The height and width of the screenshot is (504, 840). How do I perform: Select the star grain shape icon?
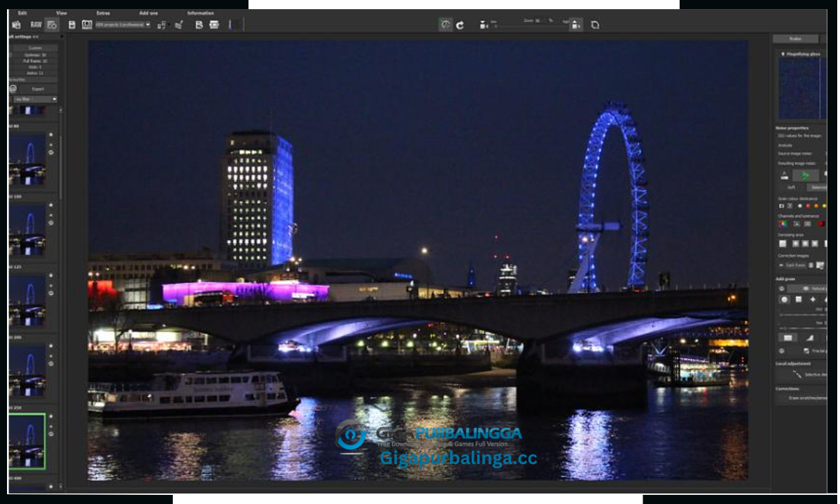tap(812, 299)
